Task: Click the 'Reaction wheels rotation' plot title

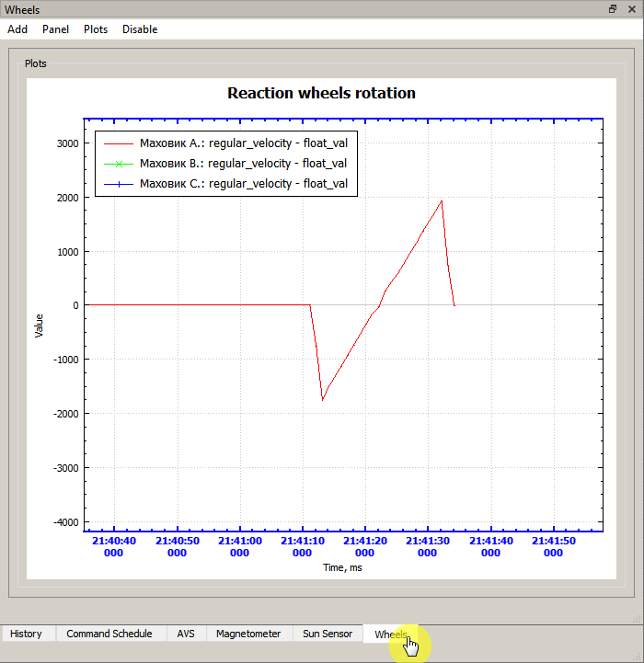Action: (321, 93)
